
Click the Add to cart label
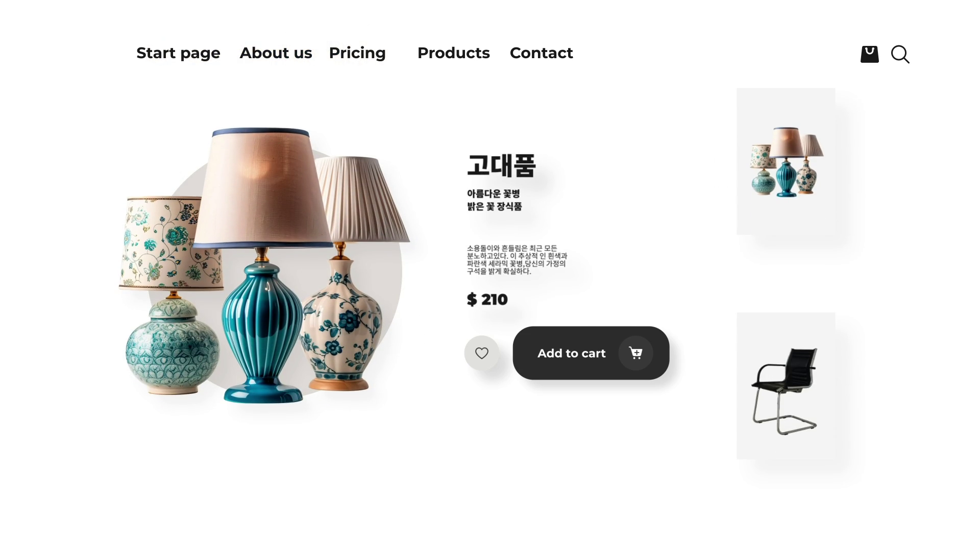tap(571, 354)
